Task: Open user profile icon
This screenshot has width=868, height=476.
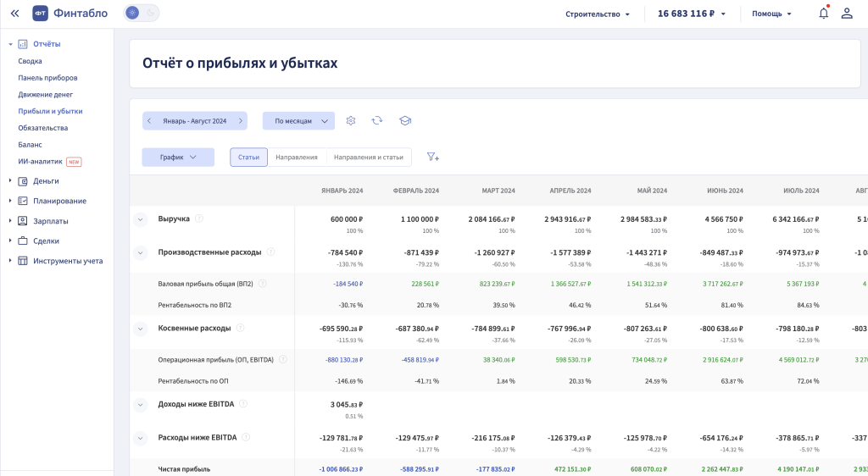Action: click(x=847, y=14)
